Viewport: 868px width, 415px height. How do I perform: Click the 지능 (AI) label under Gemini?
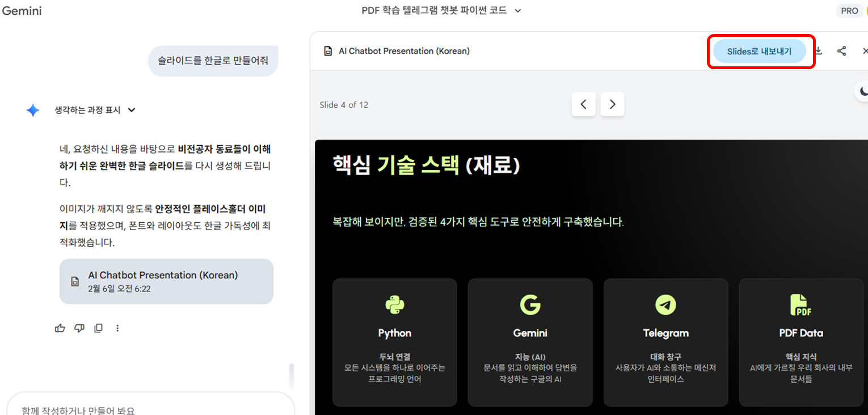click(530, 357)
